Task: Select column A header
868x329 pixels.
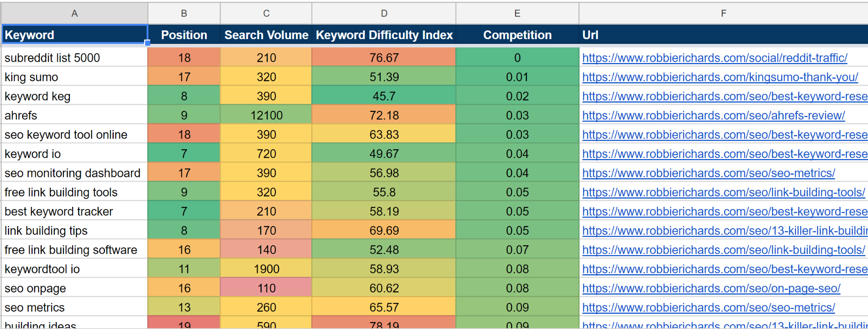Action: click(75, 13)
